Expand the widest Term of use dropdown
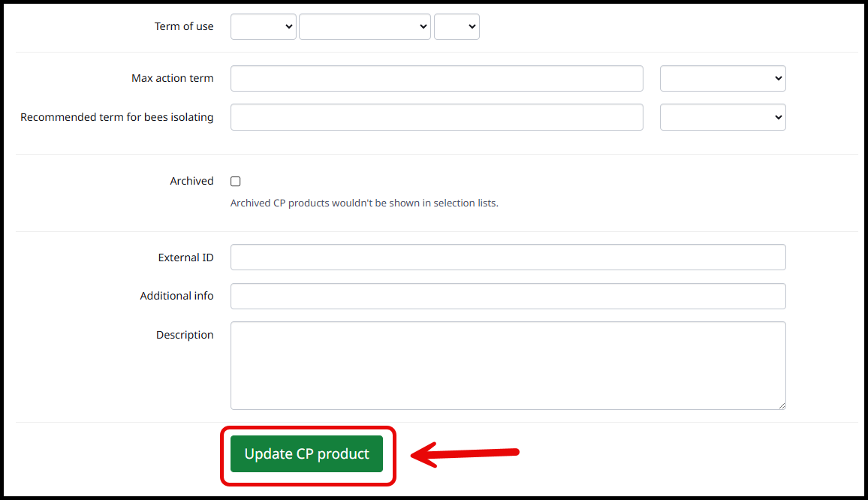Screen dimensions: 868x500 point(364,26)
